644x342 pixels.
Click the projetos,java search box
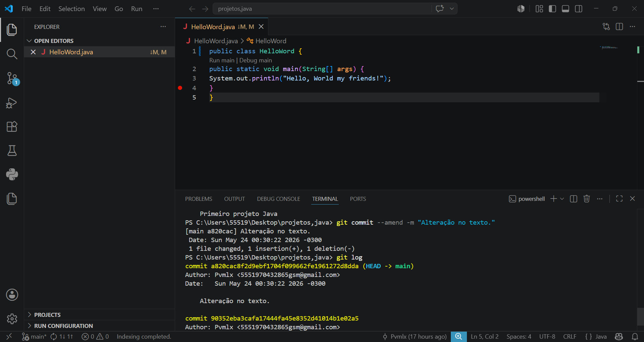pos(322,9)
